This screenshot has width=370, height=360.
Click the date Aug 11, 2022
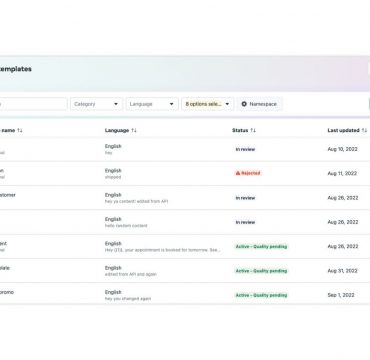342,173
